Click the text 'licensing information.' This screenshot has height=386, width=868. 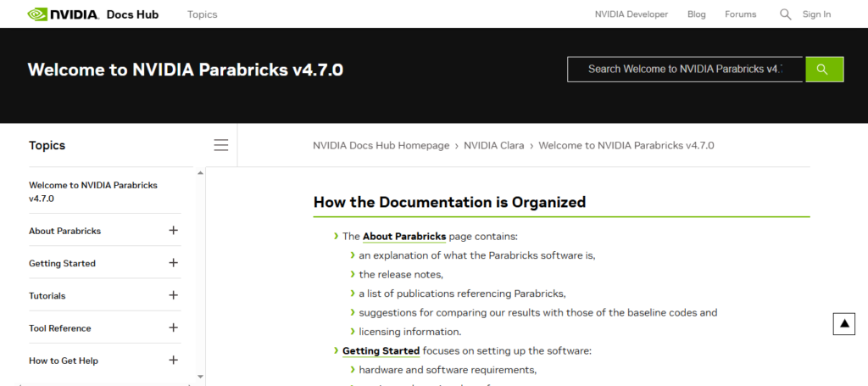click(410, 333)
